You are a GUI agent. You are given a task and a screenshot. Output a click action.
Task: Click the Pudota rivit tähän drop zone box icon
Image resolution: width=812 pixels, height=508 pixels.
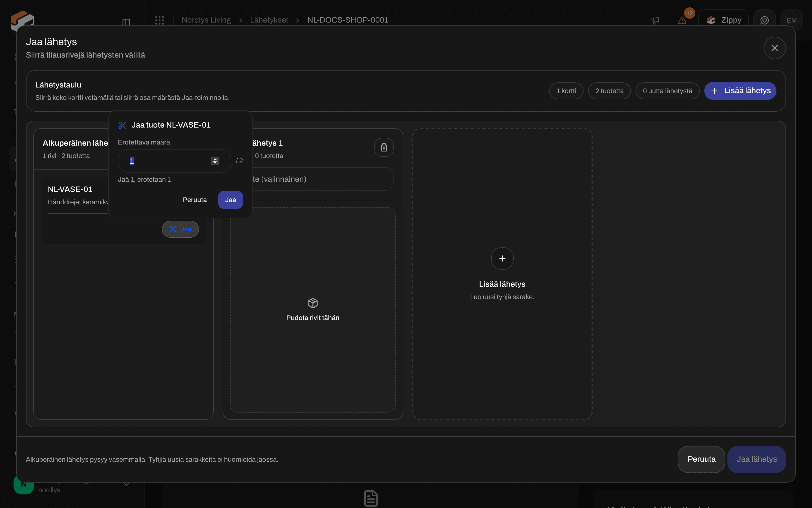tap(313, 303)
